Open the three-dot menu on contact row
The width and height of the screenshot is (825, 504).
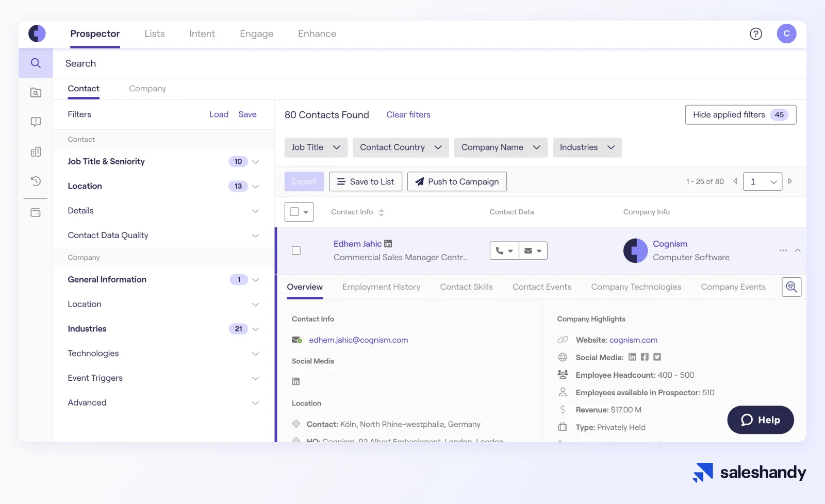pyautogui.click(x=783, y=250)
